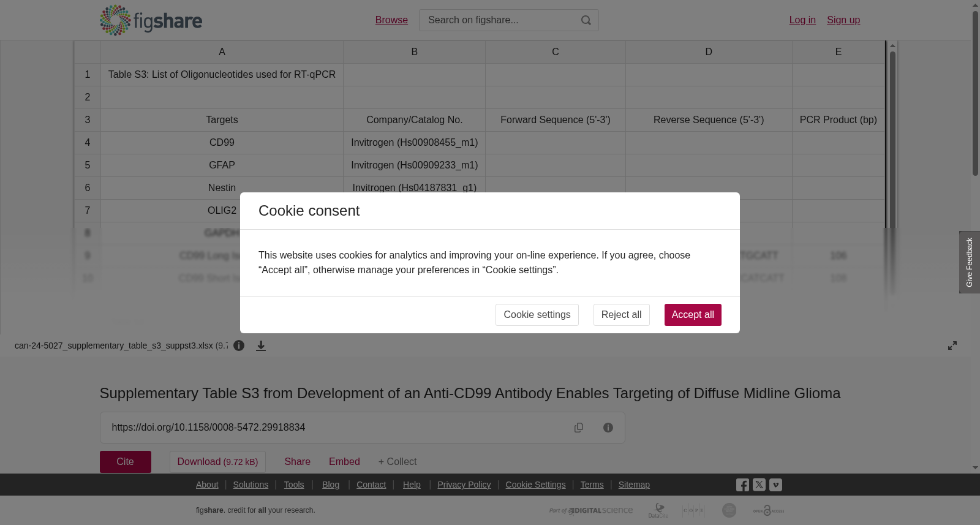Reject all cookies

(621, 315)
